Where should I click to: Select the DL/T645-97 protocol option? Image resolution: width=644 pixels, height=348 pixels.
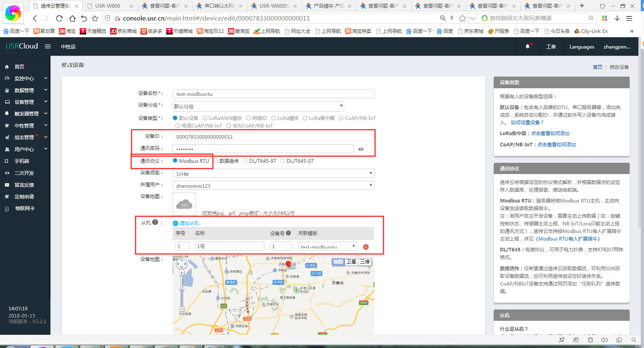tap(246, 161)
